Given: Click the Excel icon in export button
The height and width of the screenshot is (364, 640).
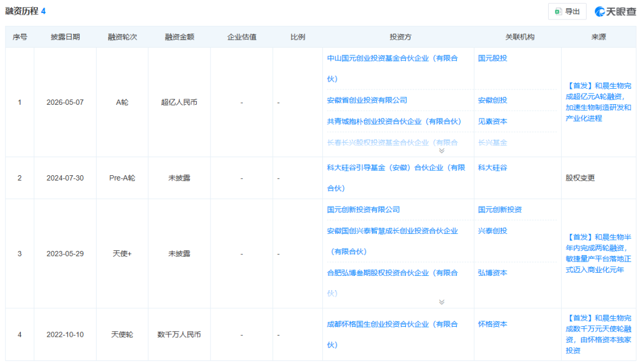Looking at the screenshot, I should pos(558,11).
